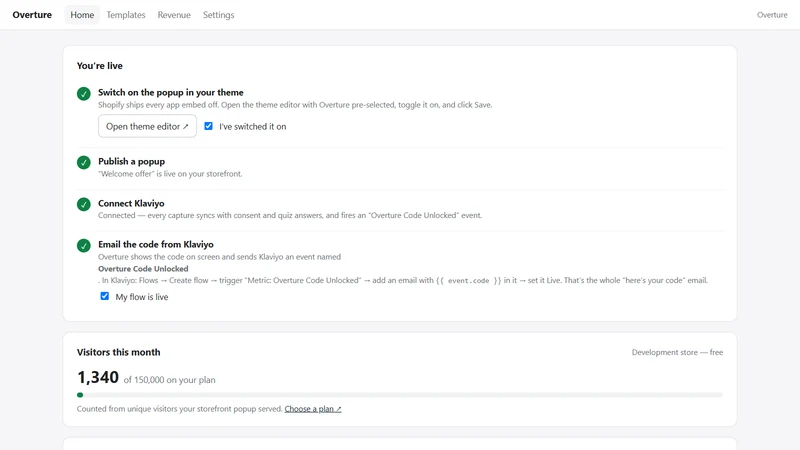Click the bold "Overture Code Unlocked" event name

(x=143, y=268)
